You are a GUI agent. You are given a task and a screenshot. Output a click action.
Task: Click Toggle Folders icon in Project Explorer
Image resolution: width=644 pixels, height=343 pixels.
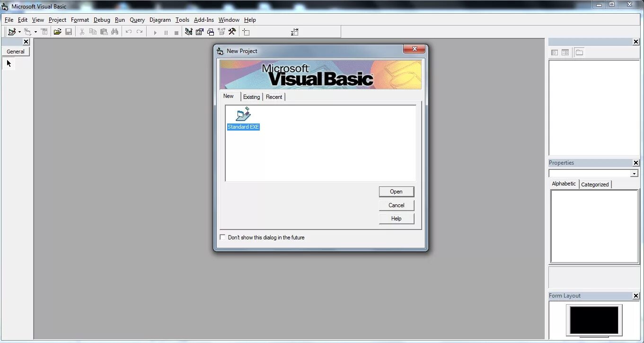point(579,53)
